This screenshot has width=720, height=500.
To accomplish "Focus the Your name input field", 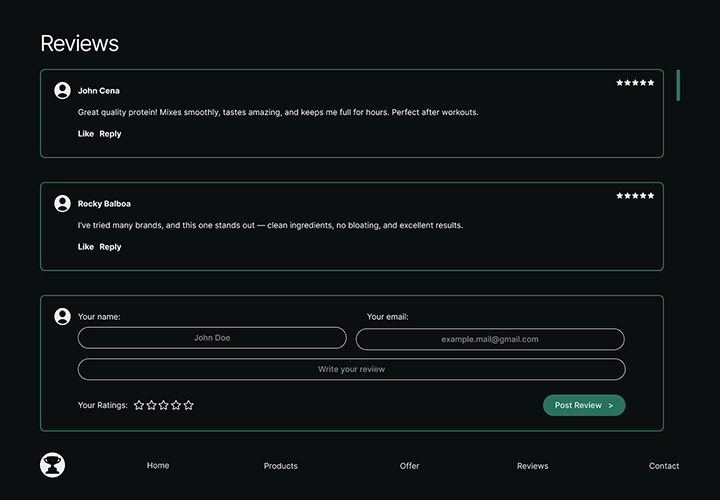I will [212, 338].
